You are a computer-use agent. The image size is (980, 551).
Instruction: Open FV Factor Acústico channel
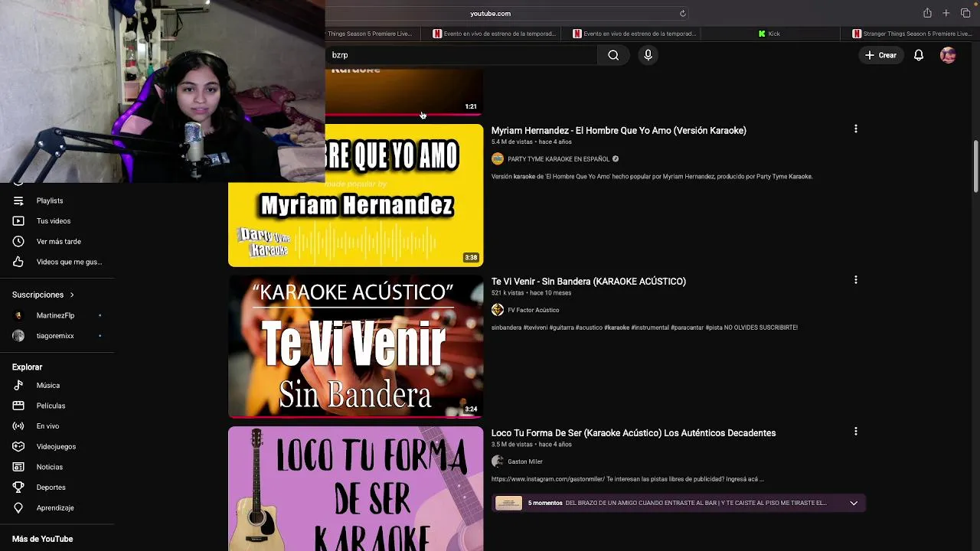click(x=533, y=310)
